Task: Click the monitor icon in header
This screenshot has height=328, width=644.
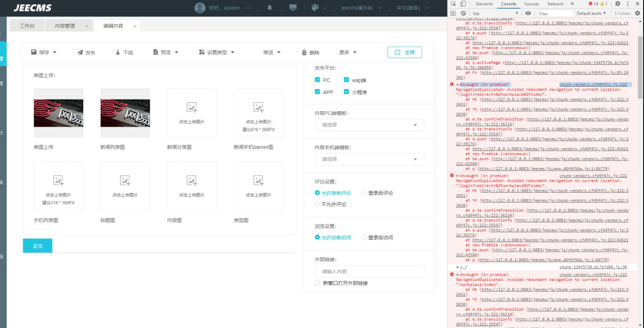Action: pos(293,8)
